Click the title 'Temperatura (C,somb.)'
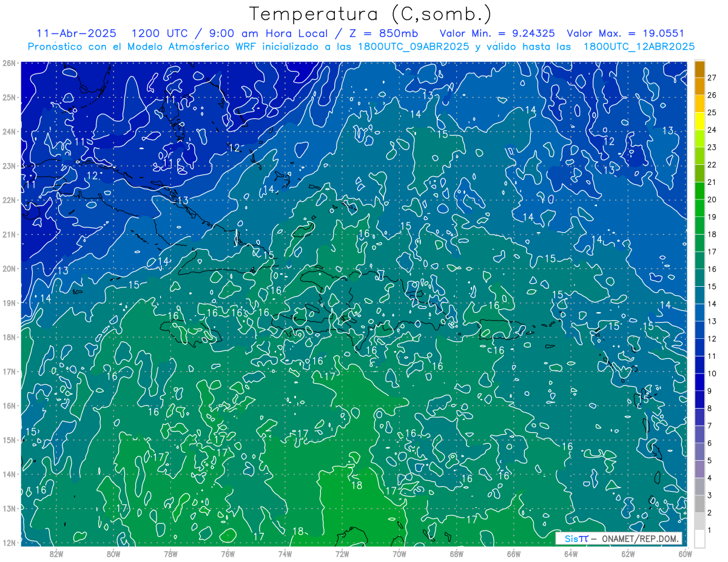This screenshot has width=728, height=562. click(371, 14)
